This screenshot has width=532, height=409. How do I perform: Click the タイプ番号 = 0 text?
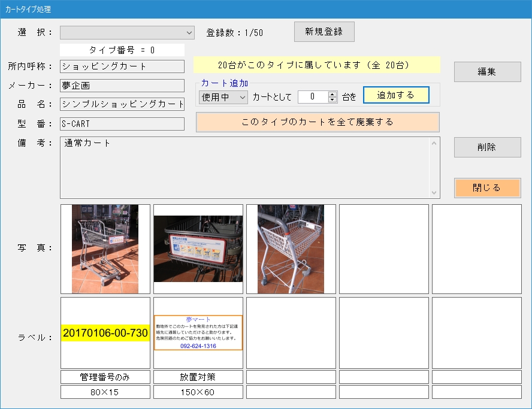point(122,50)
